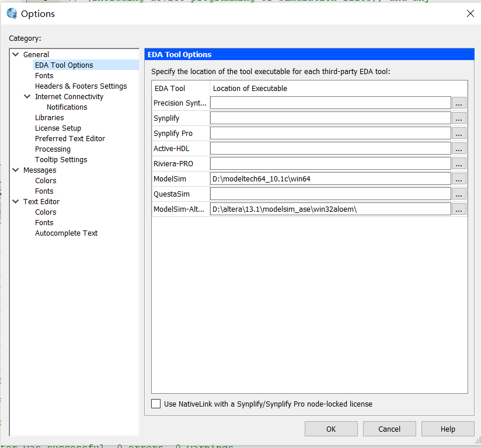This screenshot has height=448, width=481.
Task: Click the QuestaSim tool name cell
Action: tap(181, 194)
